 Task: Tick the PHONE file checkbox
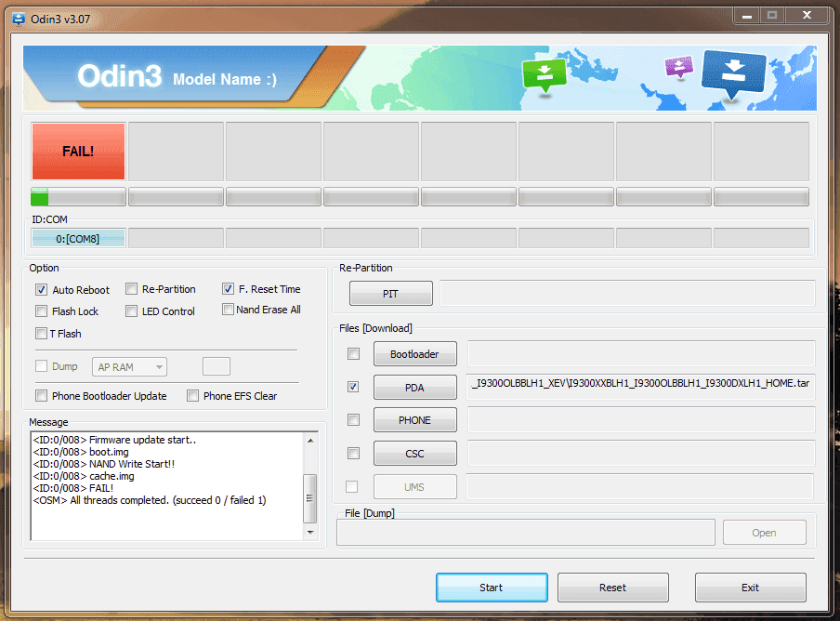click(x=354, y=420)
